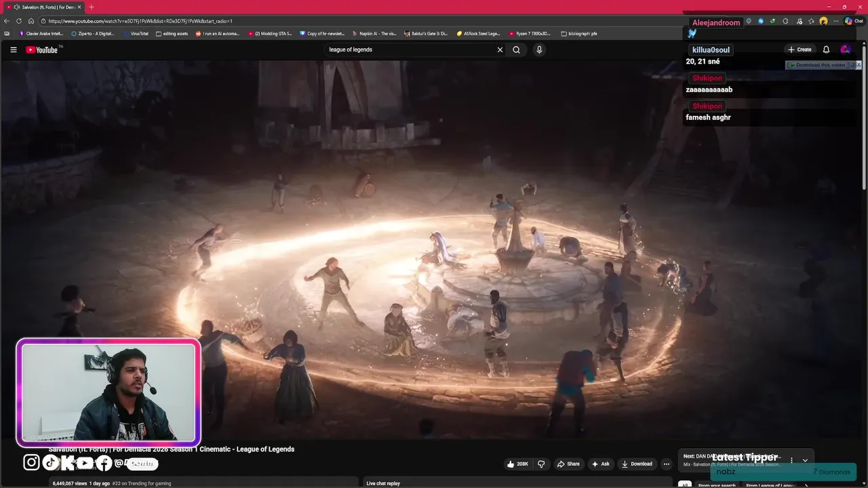Screen dimensions: 868x488
Task: Go back with browser back arrow
Action: click(7, 21)
